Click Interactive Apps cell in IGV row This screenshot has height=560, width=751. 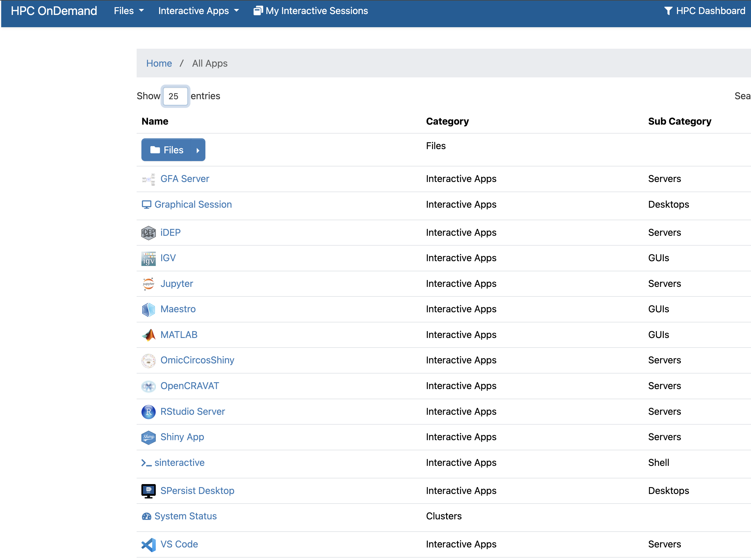pos(461,258)
